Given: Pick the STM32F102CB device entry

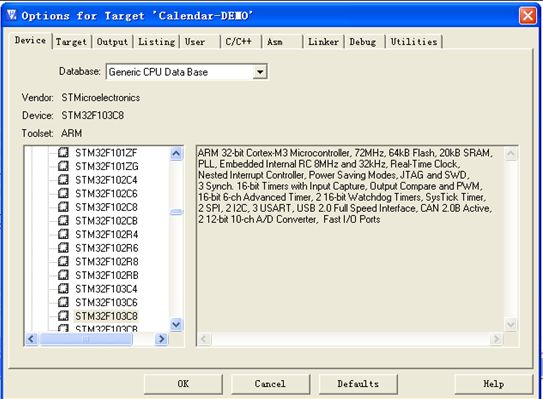Looking at the screenshot, I should [106, 221].
